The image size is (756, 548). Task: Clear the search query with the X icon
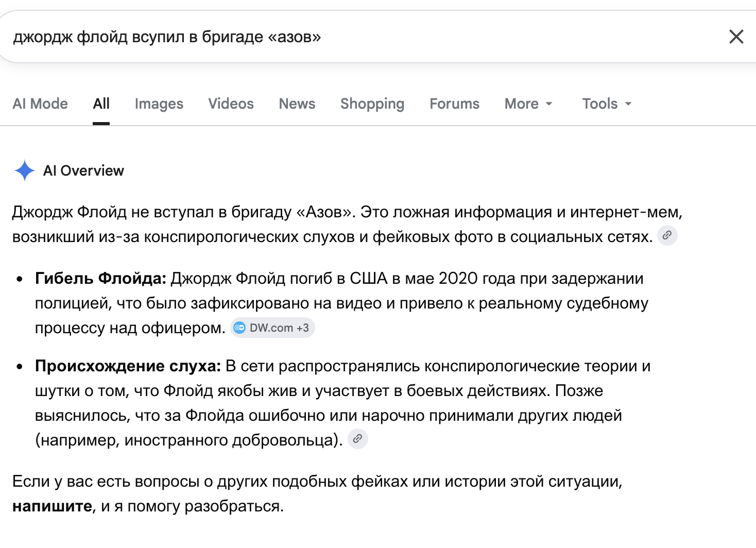pos(736,37)
